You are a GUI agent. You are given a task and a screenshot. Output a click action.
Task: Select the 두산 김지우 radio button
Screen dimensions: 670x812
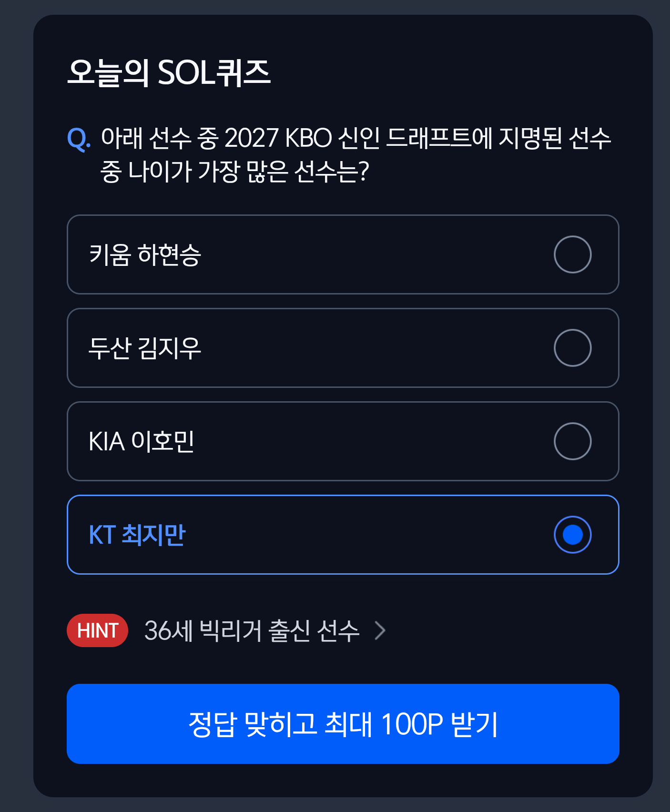(572, 348)
